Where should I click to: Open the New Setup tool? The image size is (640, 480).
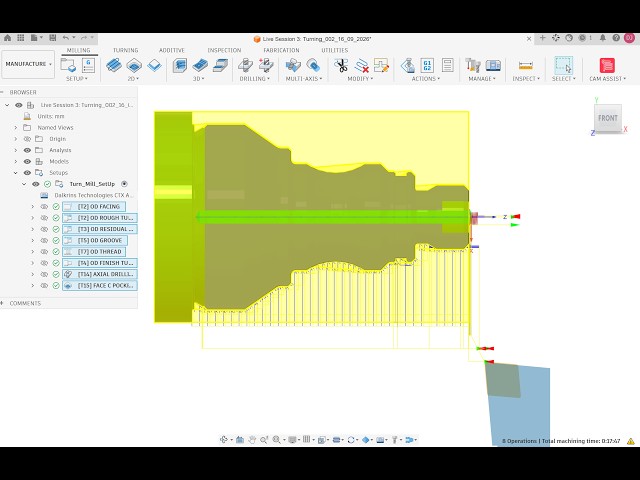68,65
